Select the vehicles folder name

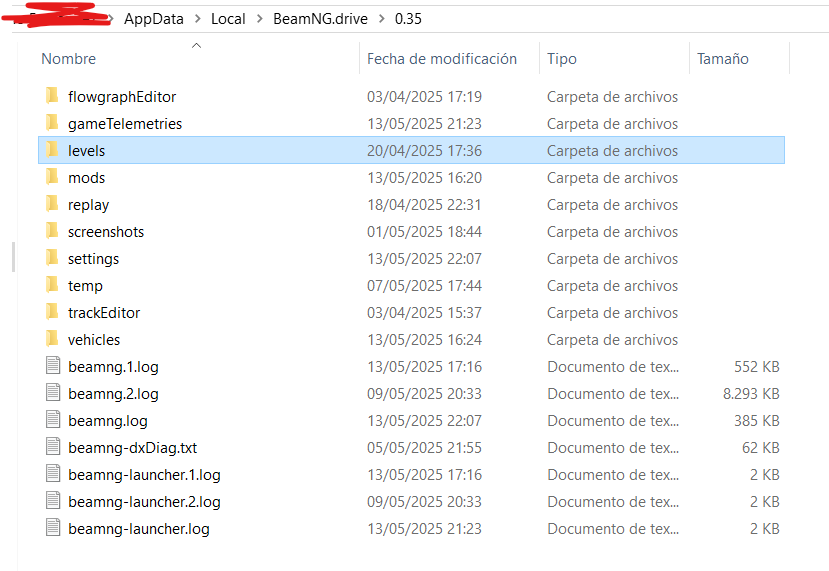pos(94,339)
